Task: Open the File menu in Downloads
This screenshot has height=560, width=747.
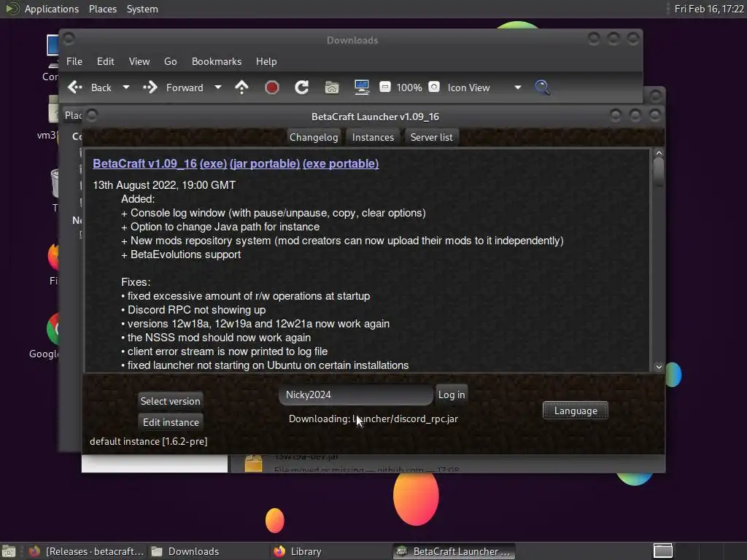Action: pos(74,61)
